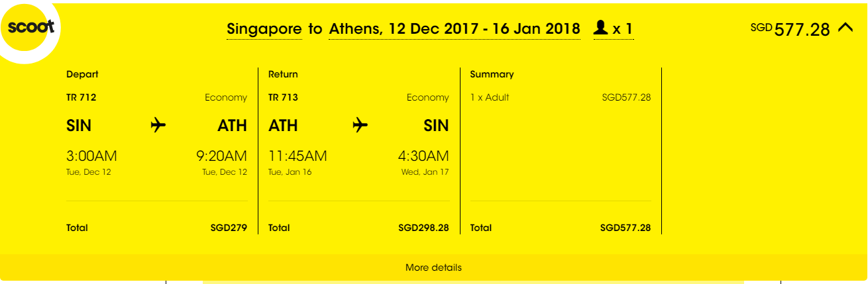This screenshot has height=284, width=868.
Task: Click flight number TR 713
Action: point(283,97)
